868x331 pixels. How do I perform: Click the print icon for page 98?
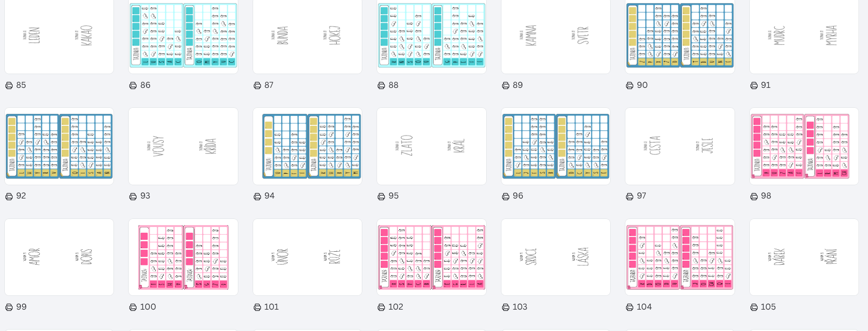(x=754, y=196)
